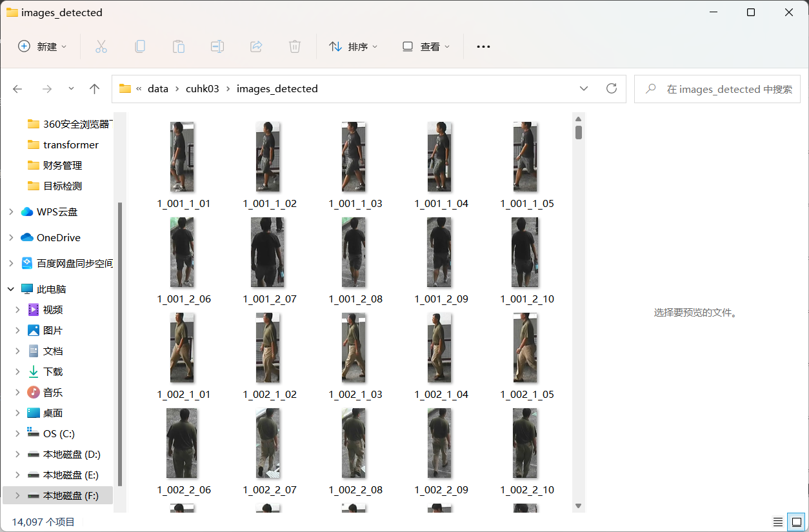Select thumbnail 1_002_1_02

[x=268, y=348]
